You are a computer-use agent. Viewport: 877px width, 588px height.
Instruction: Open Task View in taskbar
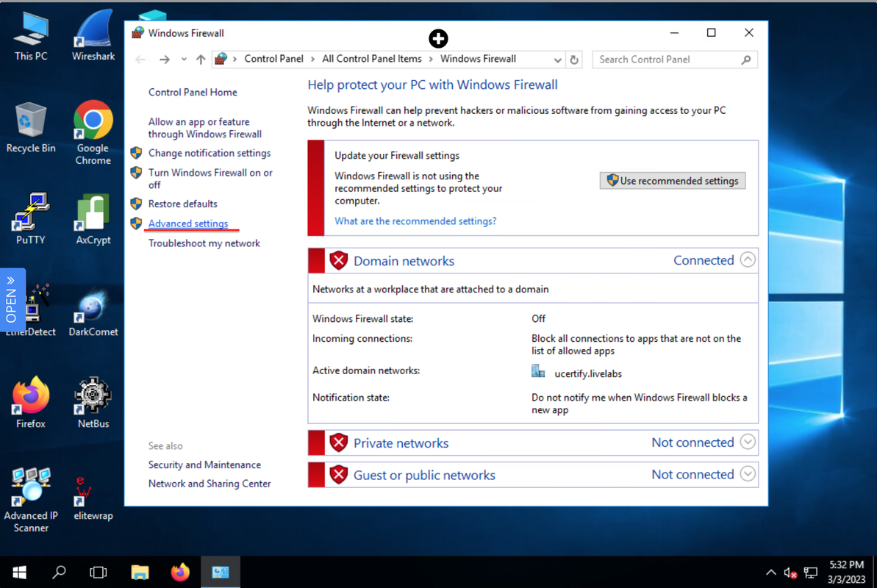[99, 572]
